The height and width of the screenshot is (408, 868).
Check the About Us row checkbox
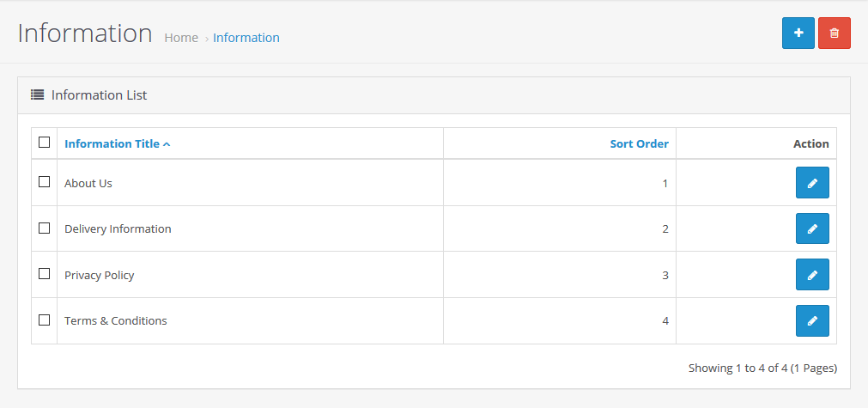click(45, 182)
